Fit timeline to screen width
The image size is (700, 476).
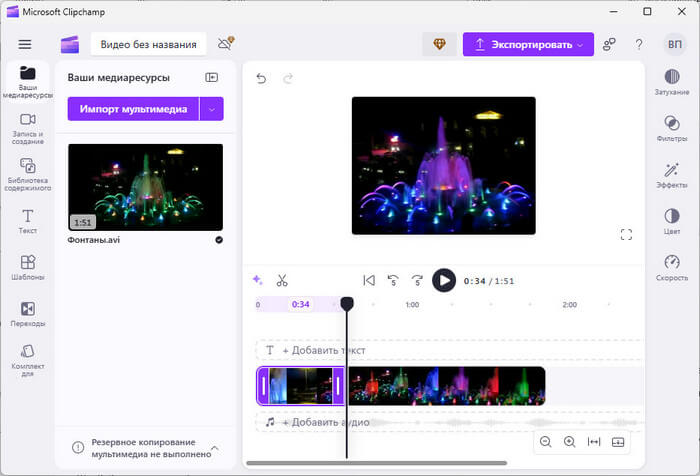pyautogui.click(x=594, y=442)
